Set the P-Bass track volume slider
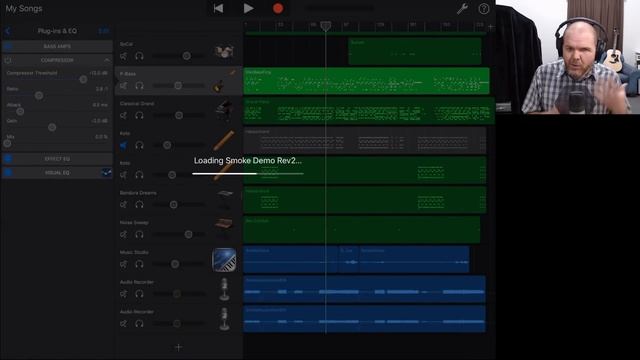This screenshot has width=640, height=360. (x=178, y=86)
